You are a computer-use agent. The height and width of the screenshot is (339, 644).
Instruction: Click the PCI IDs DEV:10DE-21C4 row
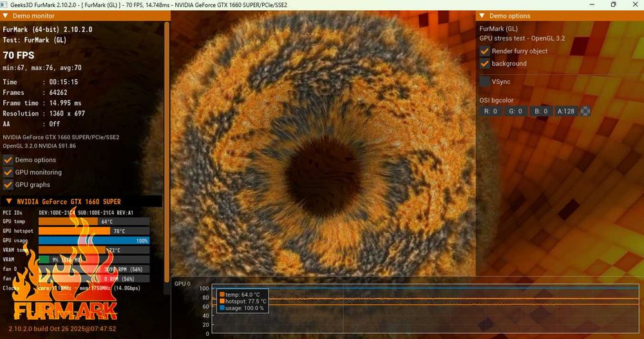pyautogui.click(x=68, y=213)
